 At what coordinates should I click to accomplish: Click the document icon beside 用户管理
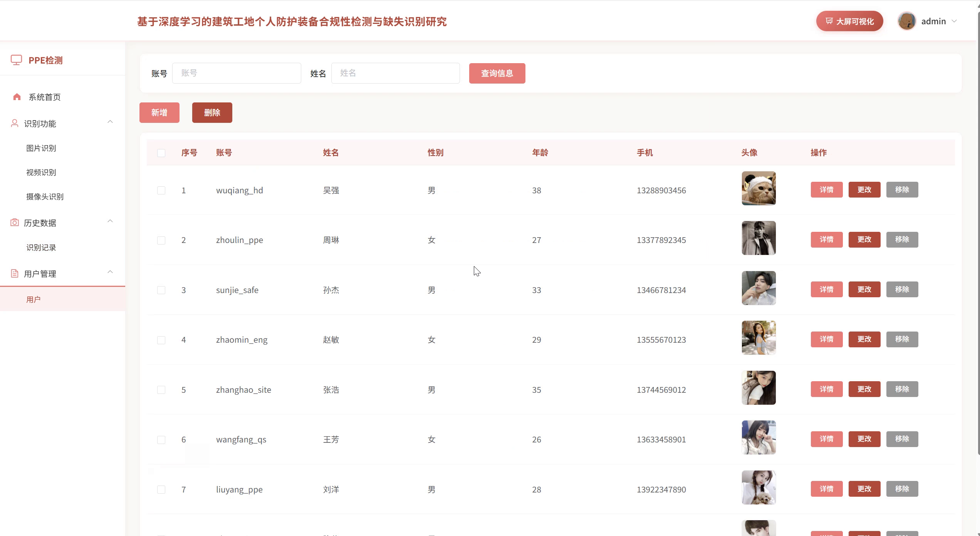point(14,273)
